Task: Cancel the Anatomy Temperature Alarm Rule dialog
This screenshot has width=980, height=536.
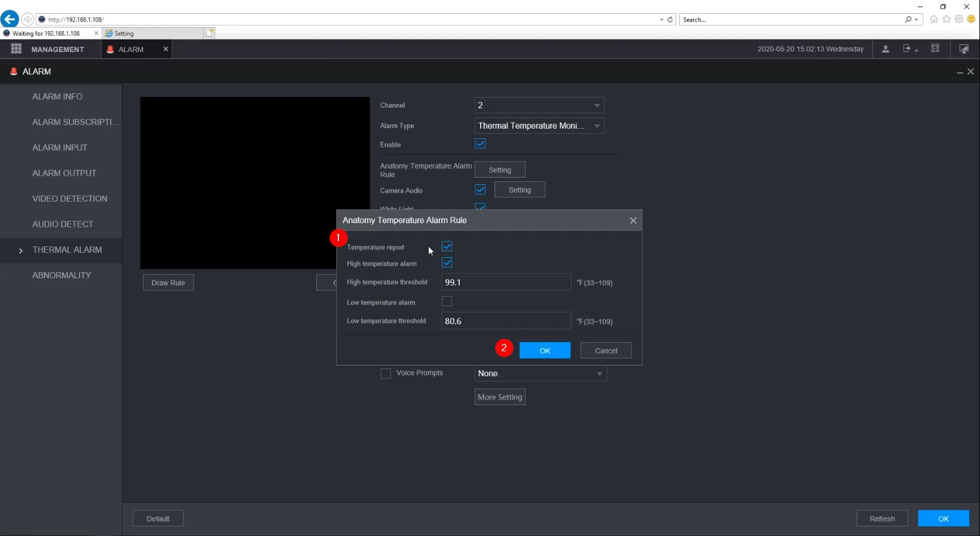Action: click(606, 351)
